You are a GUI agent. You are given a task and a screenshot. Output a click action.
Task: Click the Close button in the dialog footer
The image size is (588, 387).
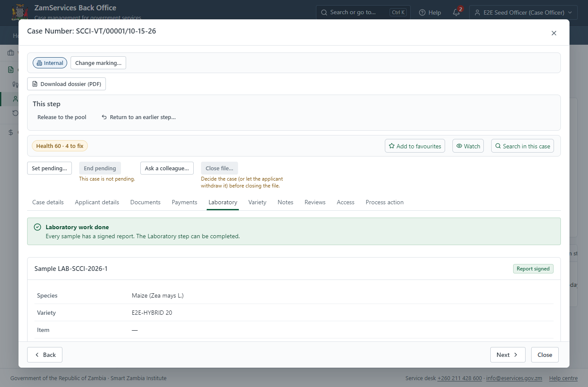pyautogui.click(x=545, y=355)
